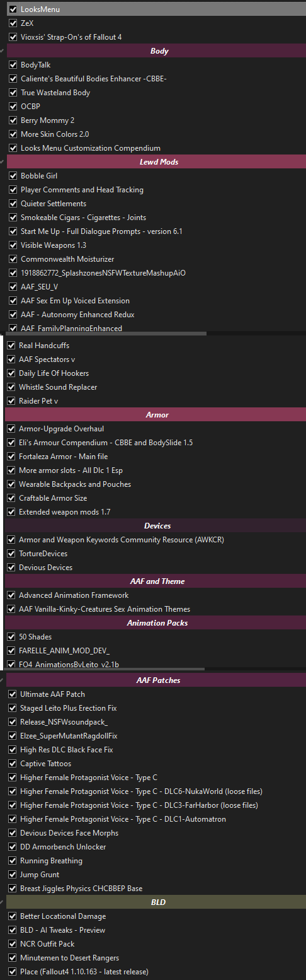The image size is (306, 980).
Task: Collapse the Lewd Mods separator
Action: tap(3, 162)
